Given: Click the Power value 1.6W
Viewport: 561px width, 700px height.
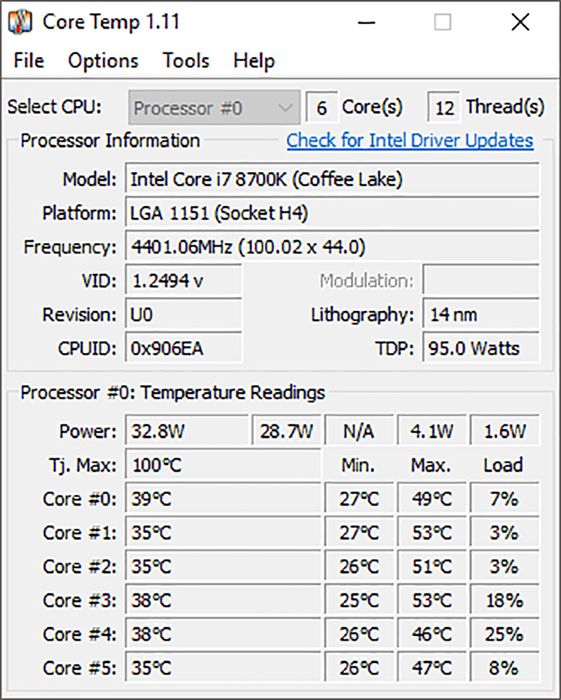Looking at the screenshot, I should [x=505, y=431].
